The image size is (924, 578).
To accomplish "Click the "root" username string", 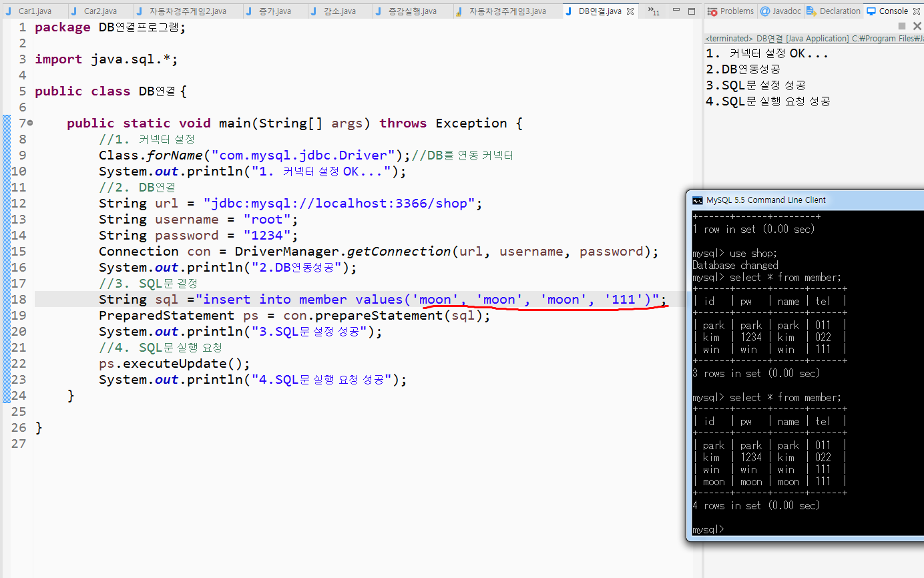I will pos(267,220).
